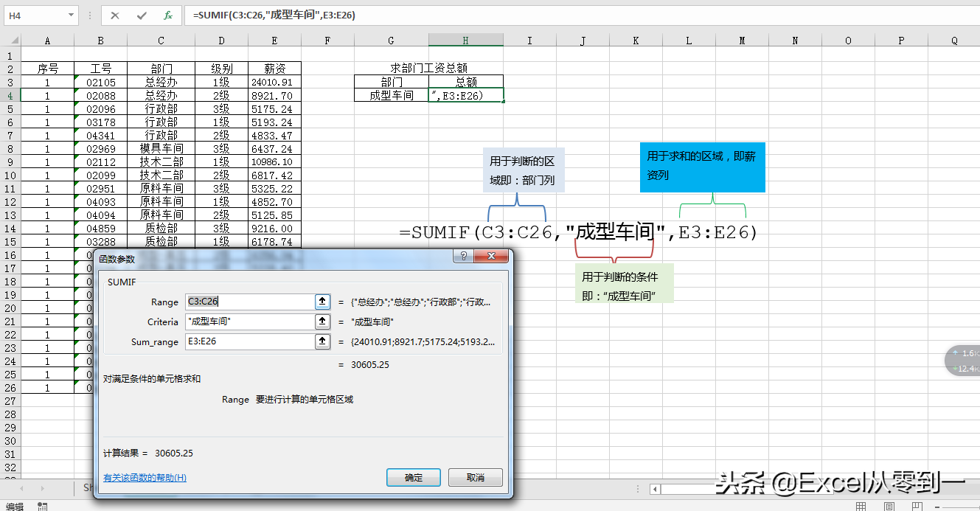Click the Sum_range field containing E3:E26

pos(250,341)
